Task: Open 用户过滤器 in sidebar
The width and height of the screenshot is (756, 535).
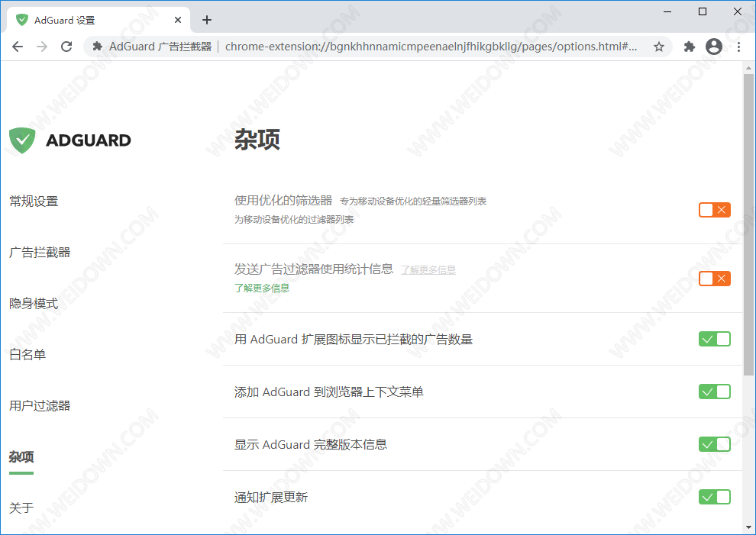Action: pyautogui.click(x=40, y=405)
